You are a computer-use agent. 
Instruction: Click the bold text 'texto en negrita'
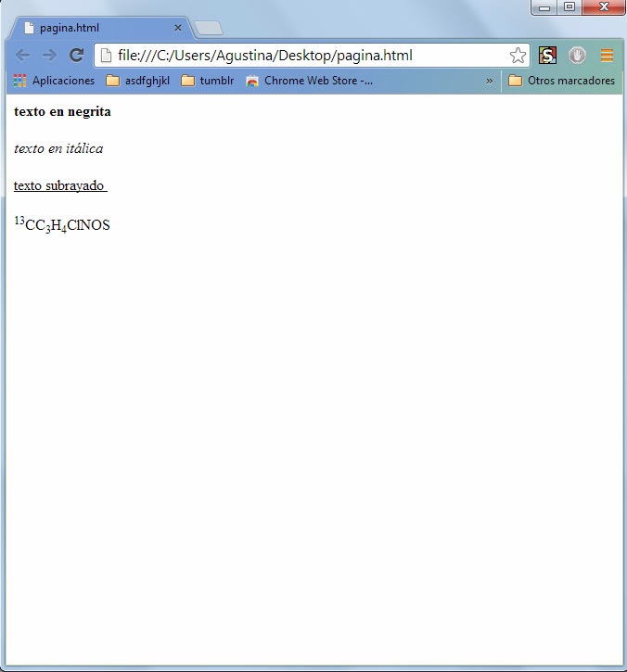coord(63,112)
